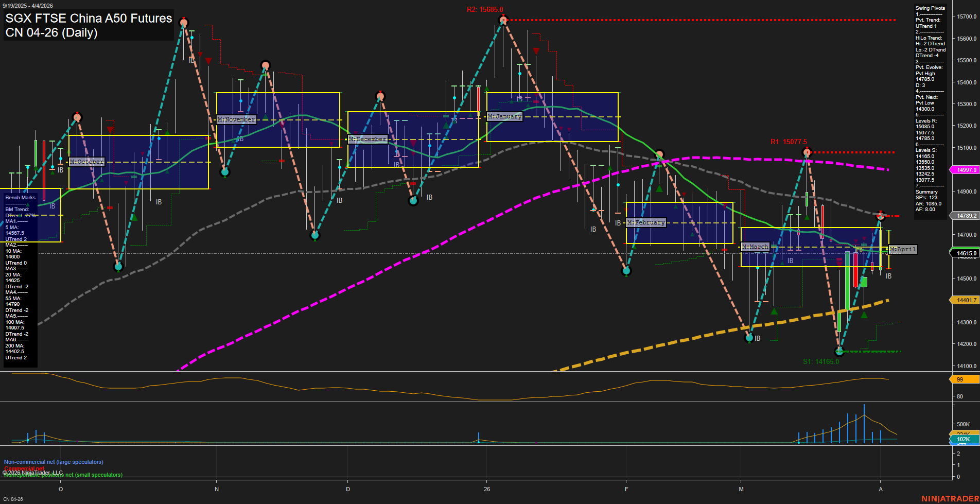Click the S1: 14165.0 support label
The height and width of the screenshot is (504, 980).
[x=821, y=361]
